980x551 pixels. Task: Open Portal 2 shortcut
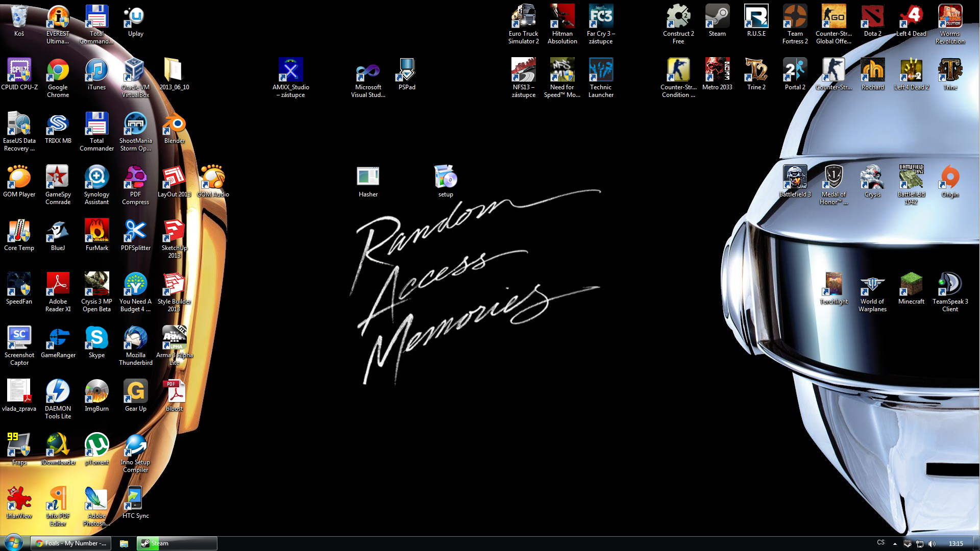pyautogui.click(x=795, y=74)
